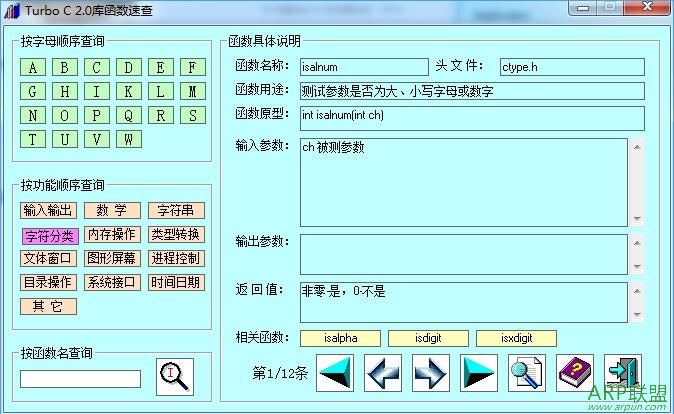The image size is (674, 414).
Task: Go to previous record arrow
Action: coord(383,373)
